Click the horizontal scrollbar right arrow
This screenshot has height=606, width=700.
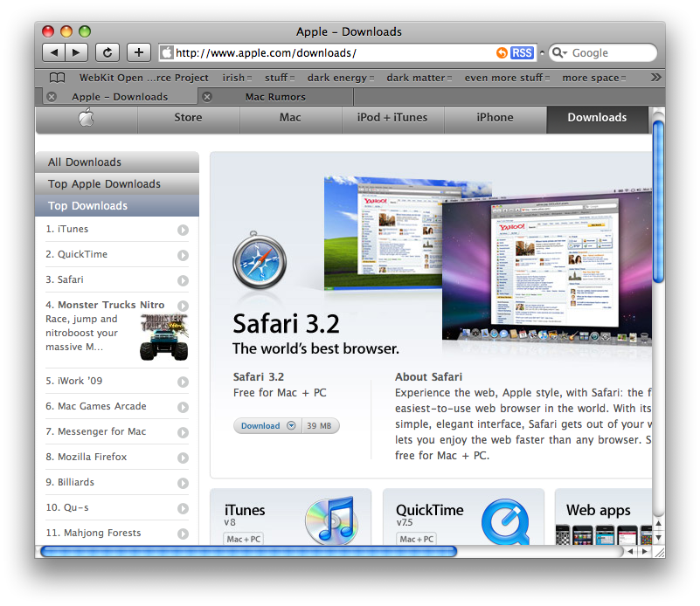pyautogui.click(x=644, y=552)
